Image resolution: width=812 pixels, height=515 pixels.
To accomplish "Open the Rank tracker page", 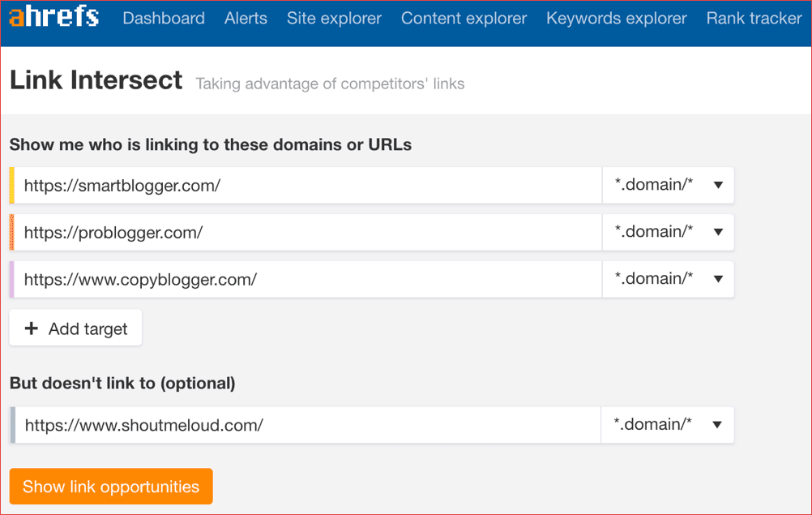I will point(754,18).
